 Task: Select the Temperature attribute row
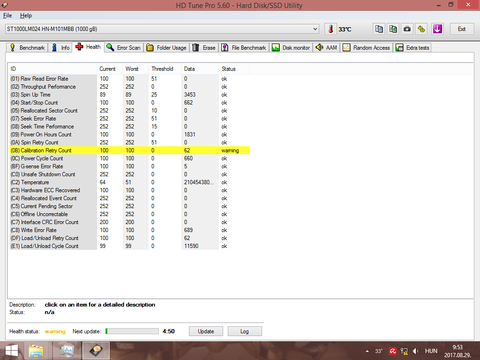(129, 182)
